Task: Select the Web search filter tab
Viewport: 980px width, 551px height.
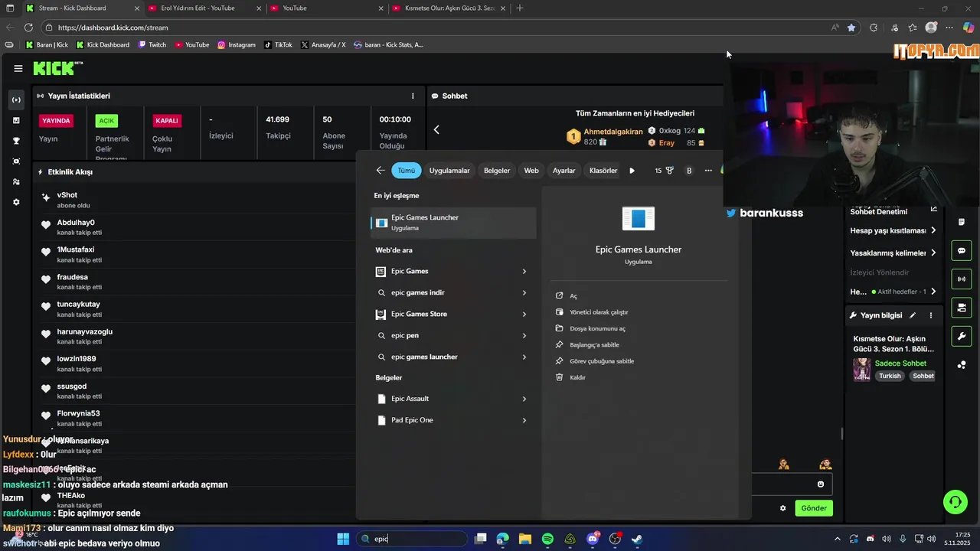Action: pos(531,171)
